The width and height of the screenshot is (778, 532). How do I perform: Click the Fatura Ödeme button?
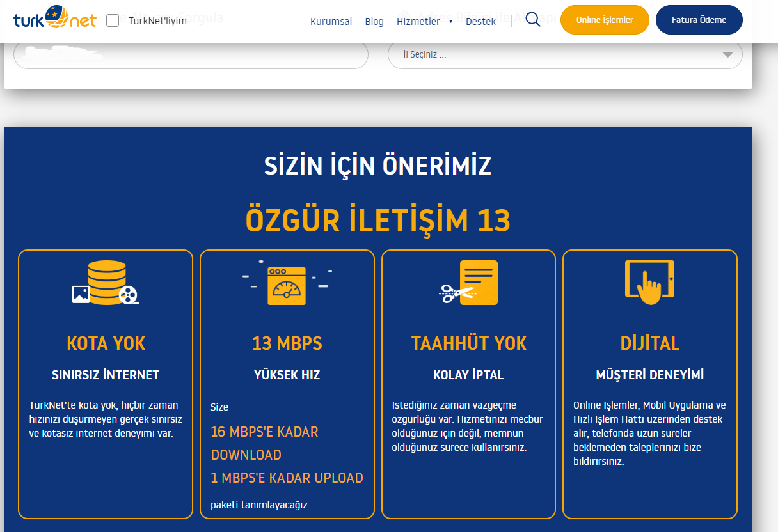click(x=699, y=20)
